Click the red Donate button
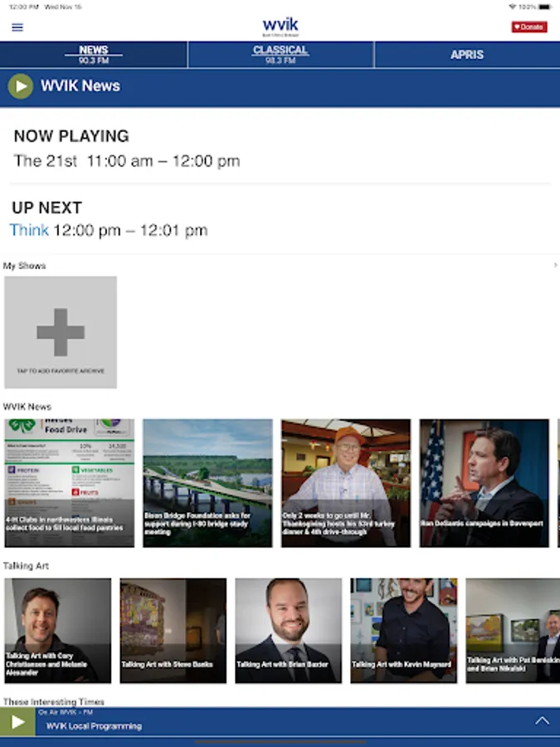 (529, 27)
